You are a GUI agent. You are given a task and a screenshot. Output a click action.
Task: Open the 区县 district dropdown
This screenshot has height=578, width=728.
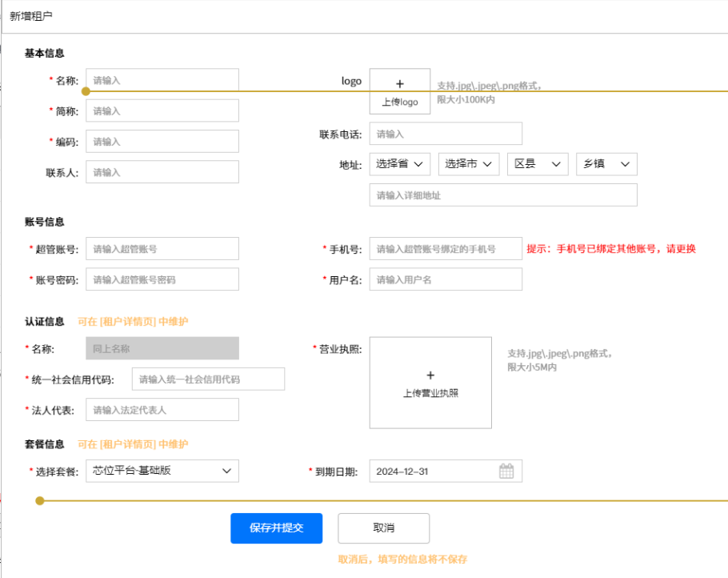538,164
